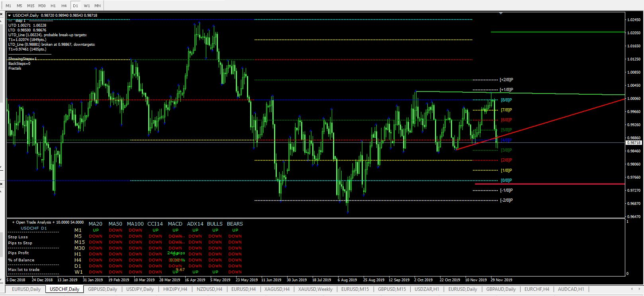This screenshot has width=644, height=296.
Task: Click the Fractals indicator comment text
Action: (15, 68)
